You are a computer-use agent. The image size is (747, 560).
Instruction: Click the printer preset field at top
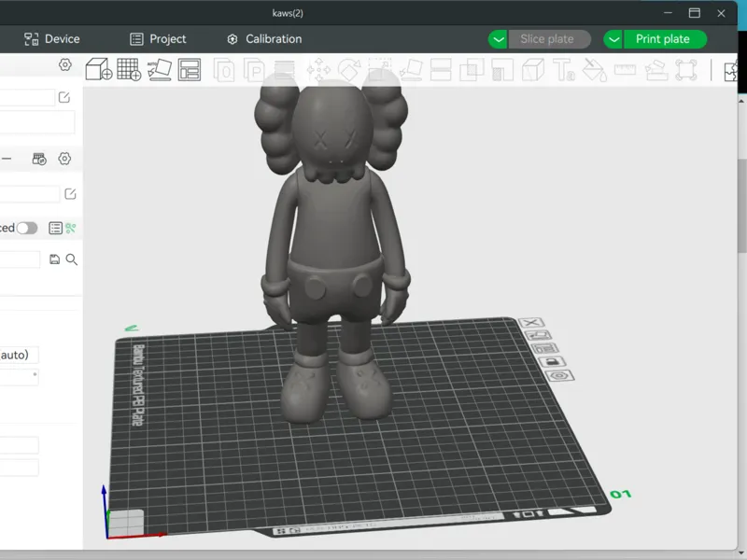point(27,98)
